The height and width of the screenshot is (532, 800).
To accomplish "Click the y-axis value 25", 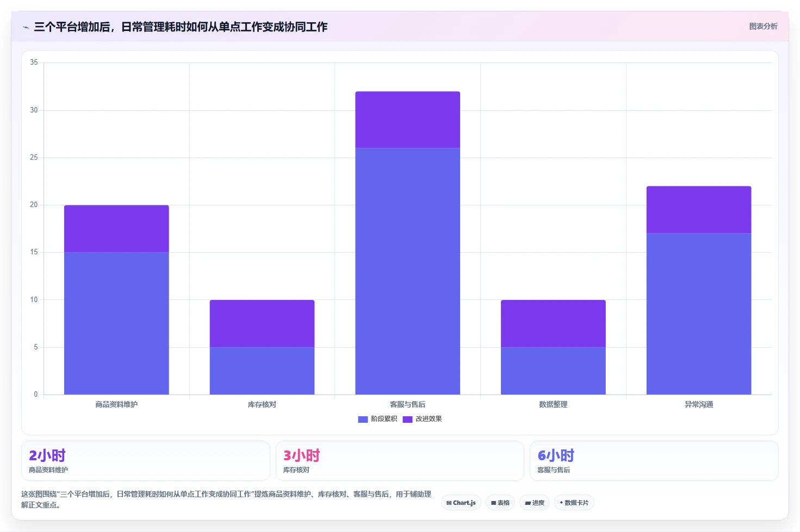I will point(34,158).
